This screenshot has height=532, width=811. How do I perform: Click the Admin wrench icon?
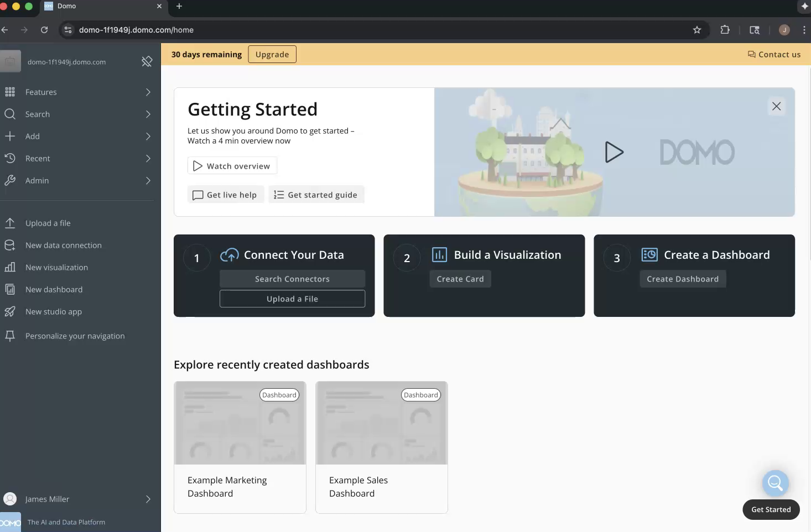coord(10,180)
